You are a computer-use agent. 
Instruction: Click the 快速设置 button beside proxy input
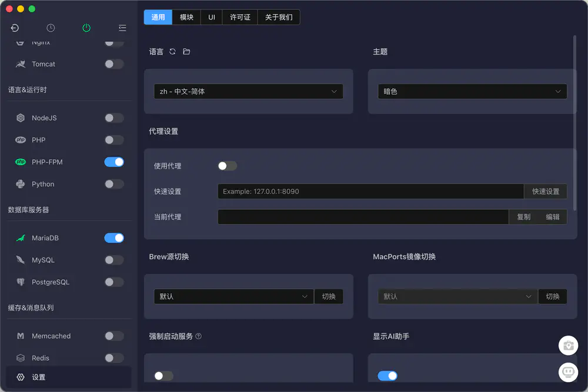coord(545,192)
